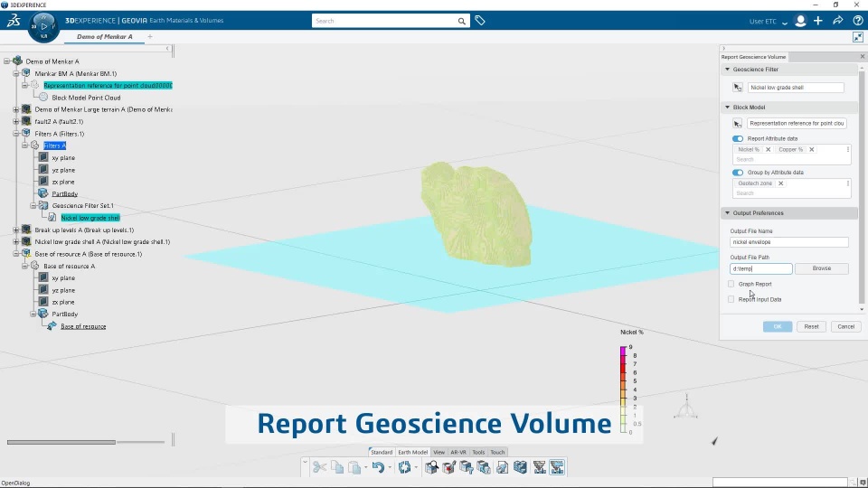
Task: Check the Report Input Data checkbox
Action: tap(731, 299)
